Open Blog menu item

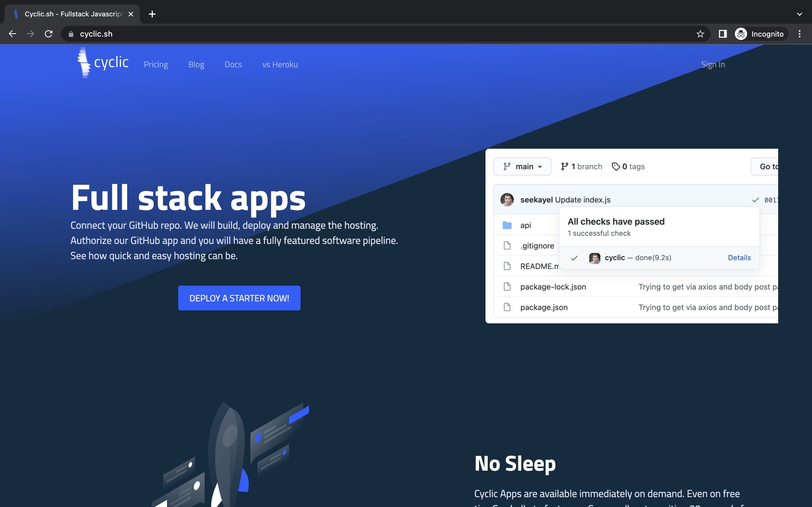[x=196, y=64]
